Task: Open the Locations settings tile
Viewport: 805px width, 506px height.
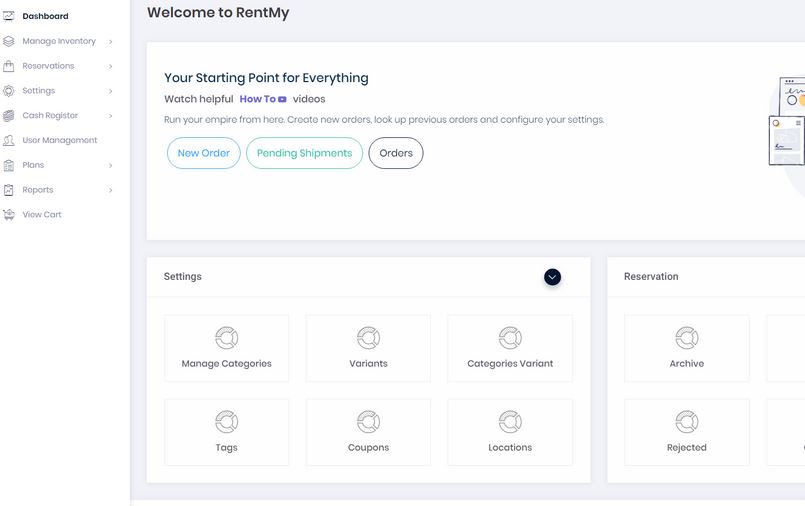Action: tap(510, 432)
